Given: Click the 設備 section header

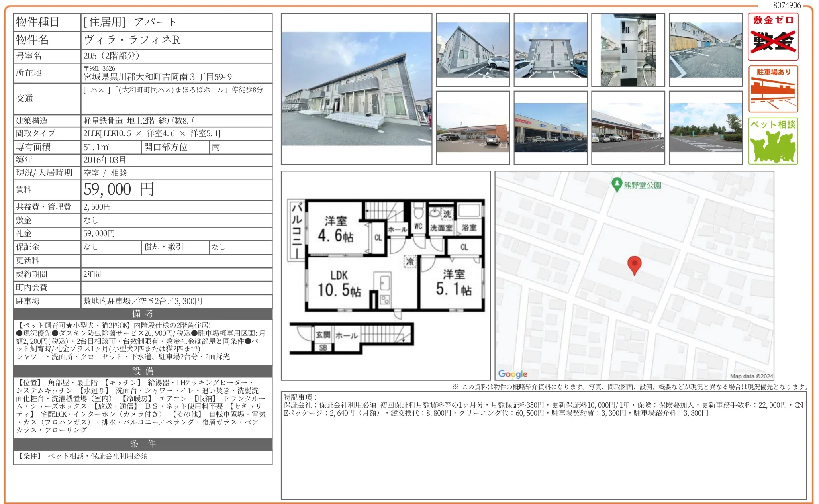Looking at the screenshot, I should click(x=143, y=371).
